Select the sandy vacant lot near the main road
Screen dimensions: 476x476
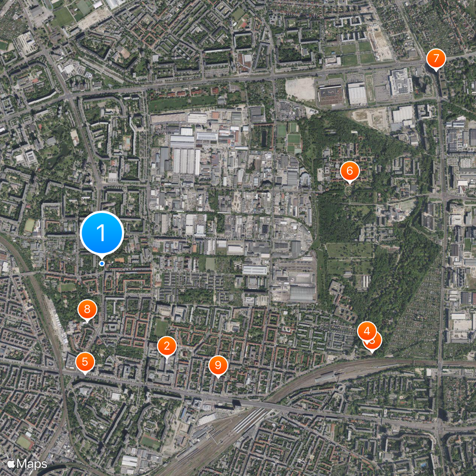point(300,89)
